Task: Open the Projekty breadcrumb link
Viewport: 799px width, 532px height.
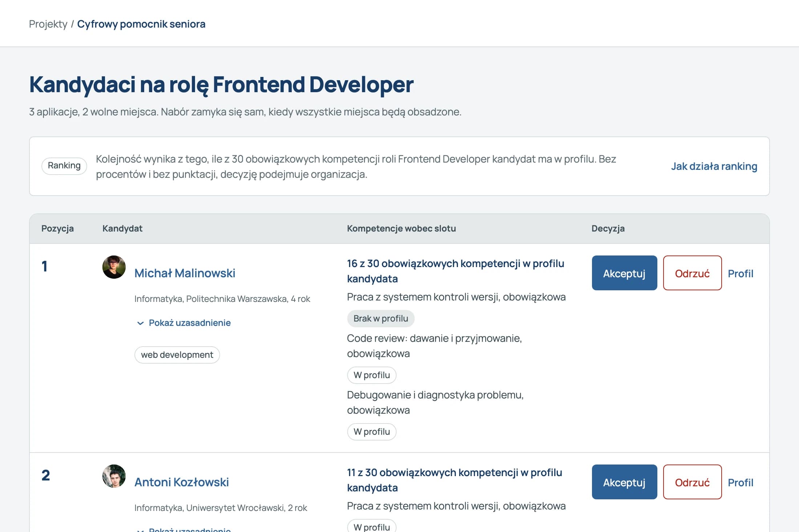Action: pyautogui.click(x=48, y=24)
